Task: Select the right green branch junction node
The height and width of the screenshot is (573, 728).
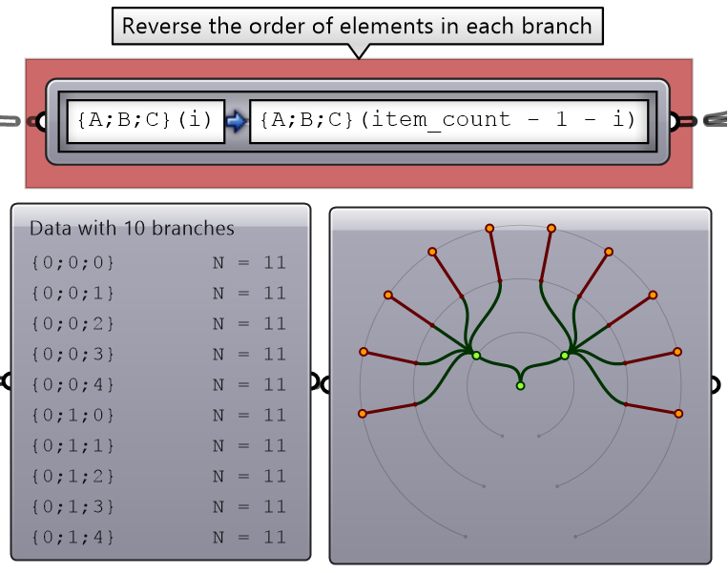Action: pos(564,356)
